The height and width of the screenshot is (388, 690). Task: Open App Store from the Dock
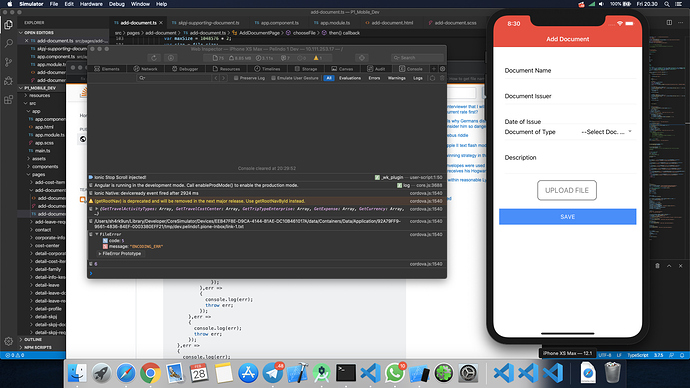(248, 373)
